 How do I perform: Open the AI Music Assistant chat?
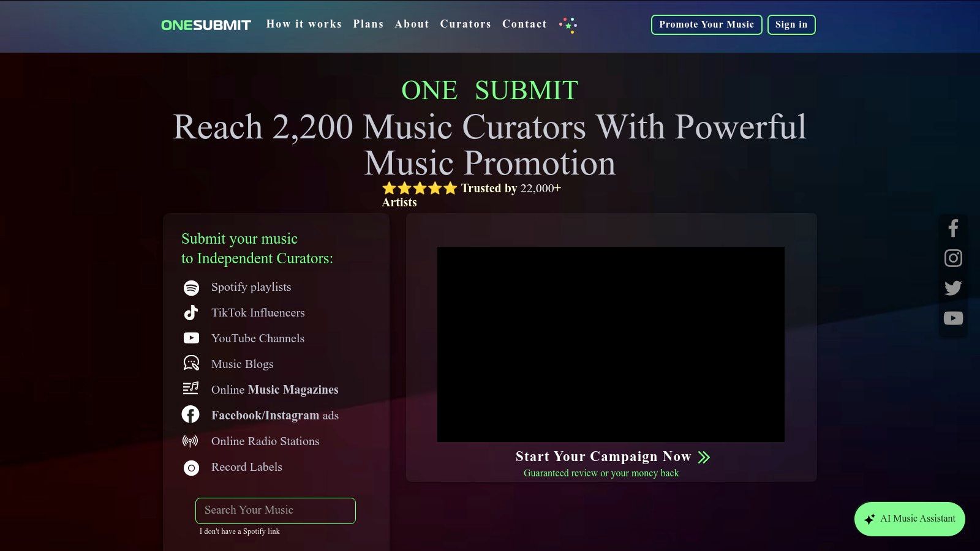click(x=910, y=519)
